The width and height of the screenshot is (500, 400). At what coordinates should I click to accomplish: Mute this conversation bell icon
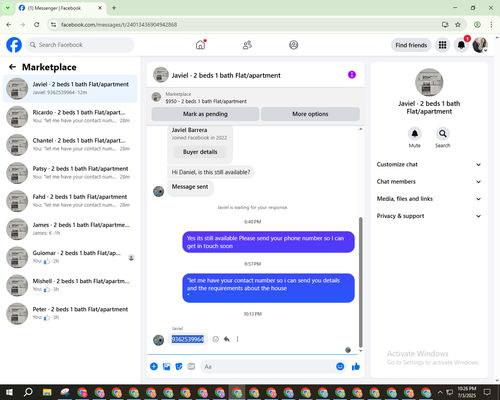click(x=414, y=134)
